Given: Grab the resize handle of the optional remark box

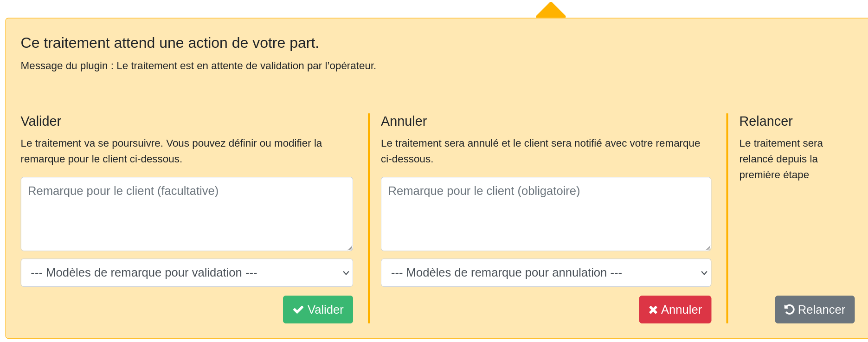Looking at the screenshot, I should click(350, 248).
